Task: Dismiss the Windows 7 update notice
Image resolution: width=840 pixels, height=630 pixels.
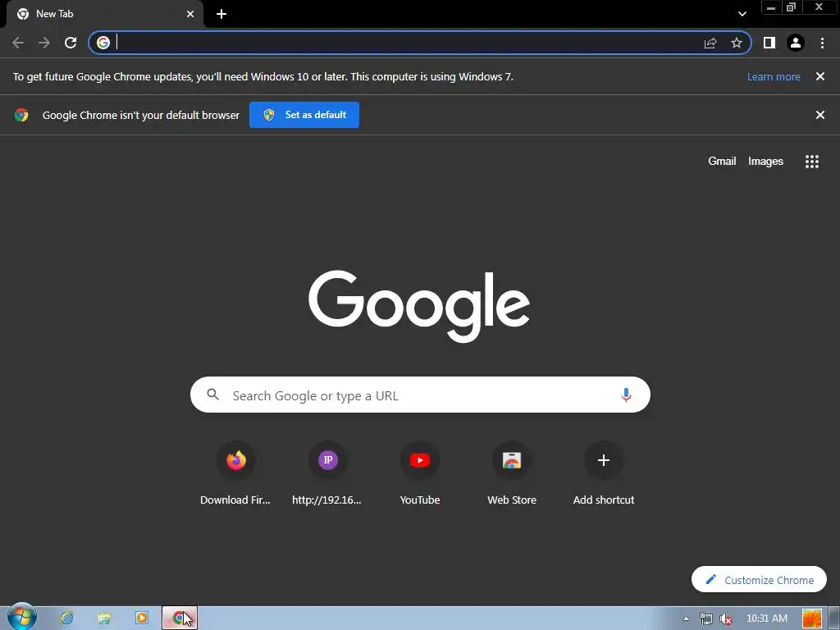Action: click(819, 76)
